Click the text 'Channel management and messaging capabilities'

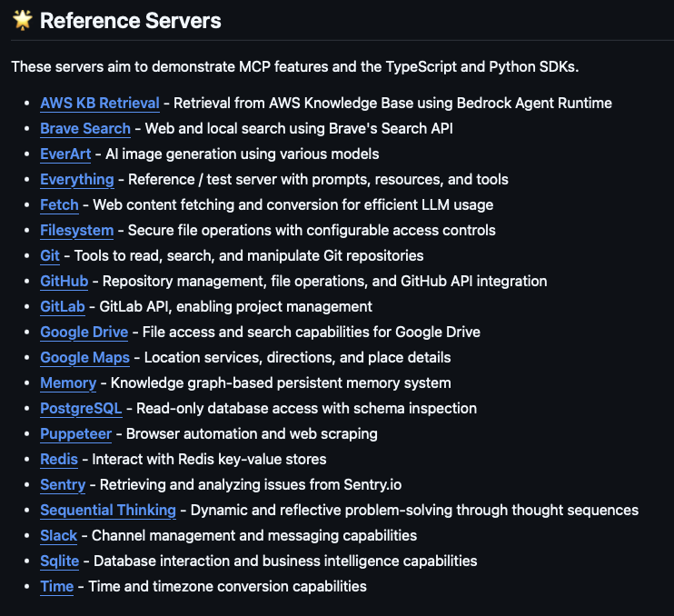(254, 535)
